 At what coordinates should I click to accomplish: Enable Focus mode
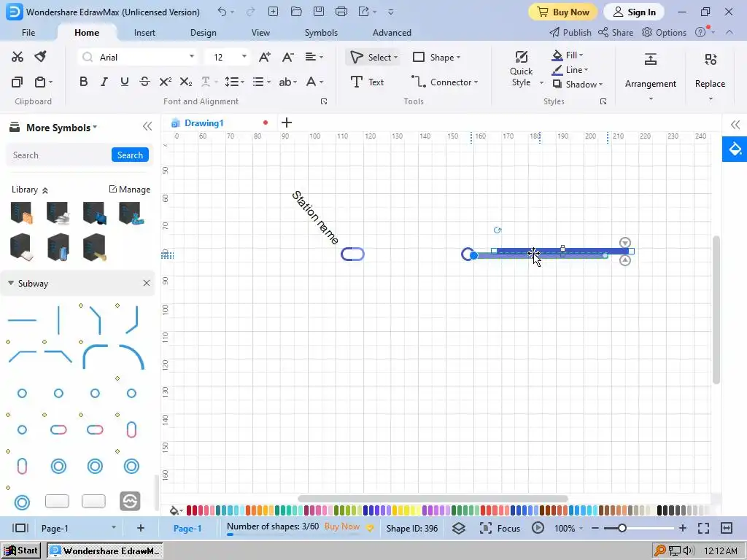(x=499, y=528)
